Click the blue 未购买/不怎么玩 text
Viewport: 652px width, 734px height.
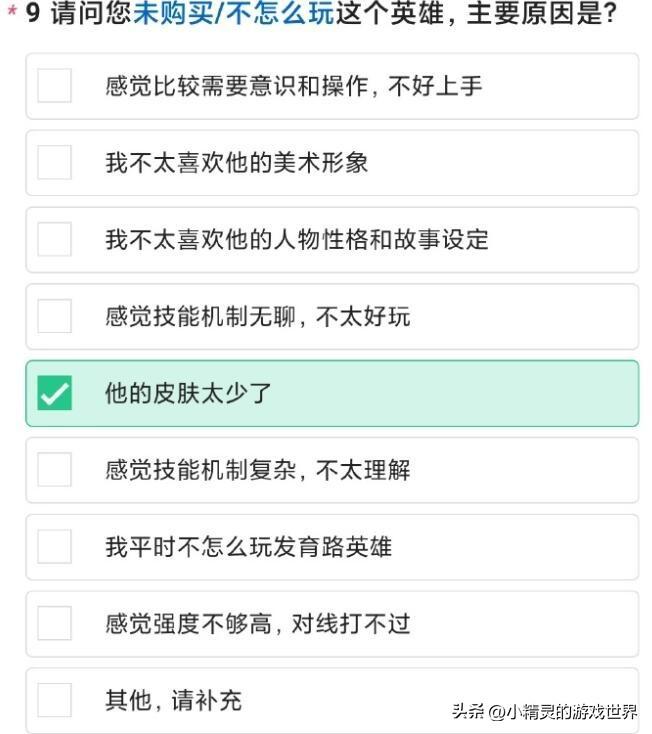234,13
